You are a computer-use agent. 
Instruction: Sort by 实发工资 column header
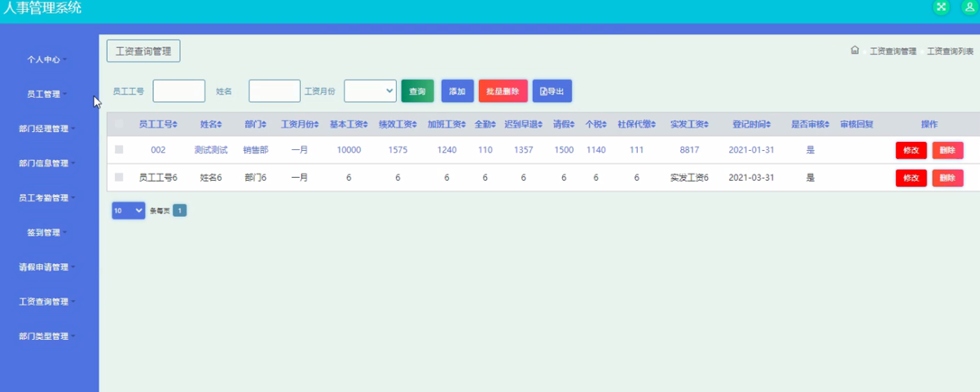(689, 125)
